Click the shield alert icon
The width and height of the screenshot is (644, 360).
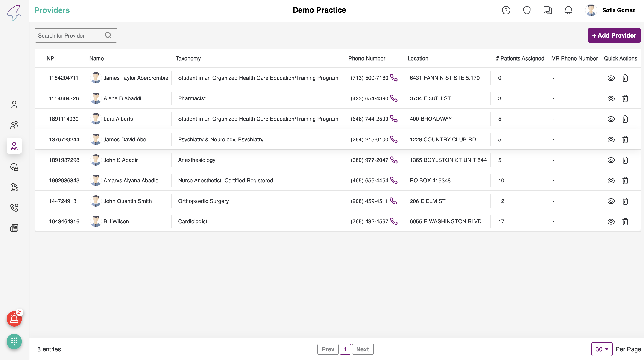[527, 10]
